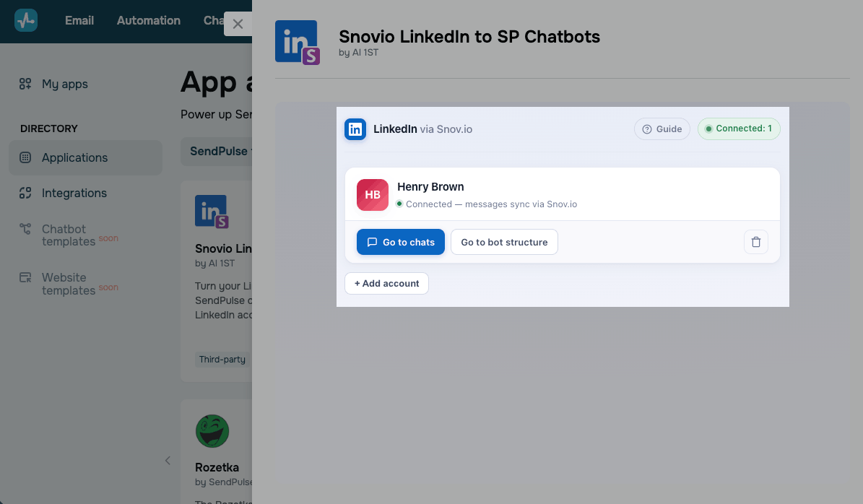Click the Rozetka app logo
This screenshot has width=863, height=504.
212,431
